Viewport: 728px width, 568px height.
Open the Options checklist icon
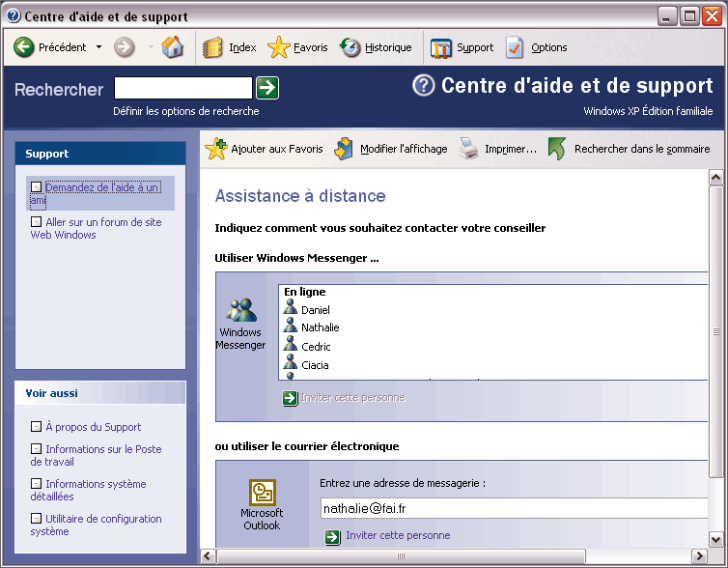[x=515, y=47]
